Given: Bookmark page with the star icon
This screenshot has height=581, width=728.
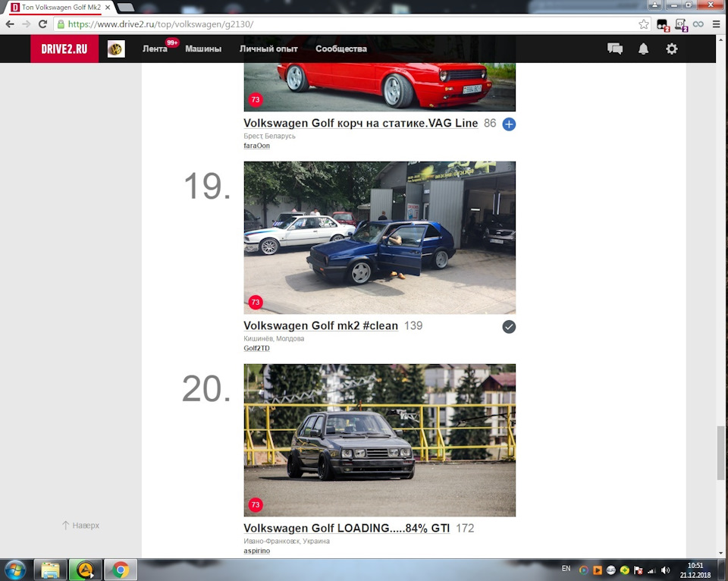Looking at the screenshot, I should coord(644,24).
